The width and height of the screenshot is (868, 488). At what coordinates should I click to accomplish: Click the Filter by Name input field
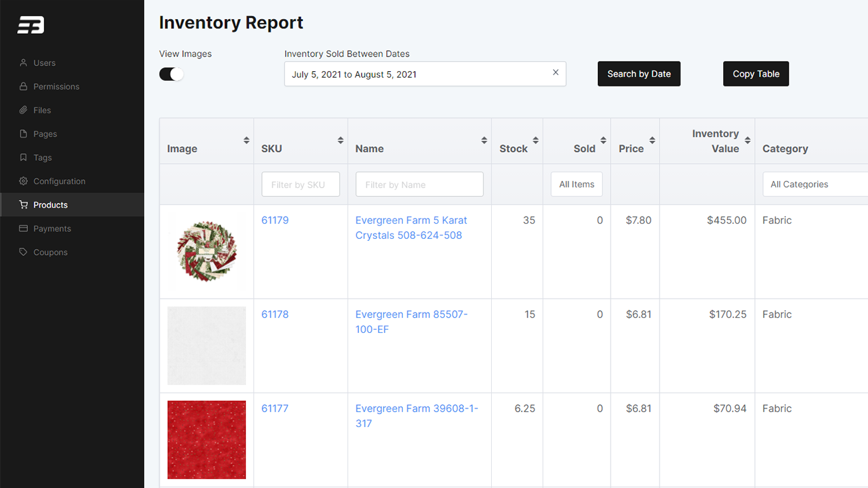point(419,184)
